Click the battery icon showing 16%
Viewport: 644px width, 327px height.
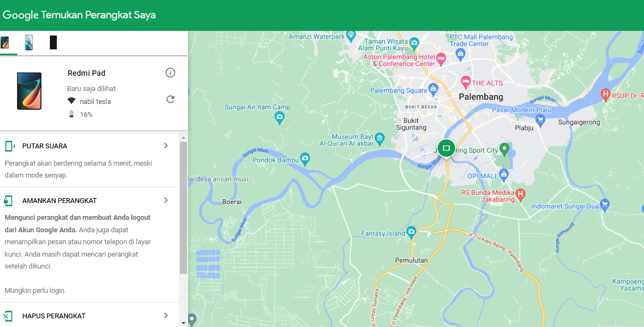coord(72,114)
